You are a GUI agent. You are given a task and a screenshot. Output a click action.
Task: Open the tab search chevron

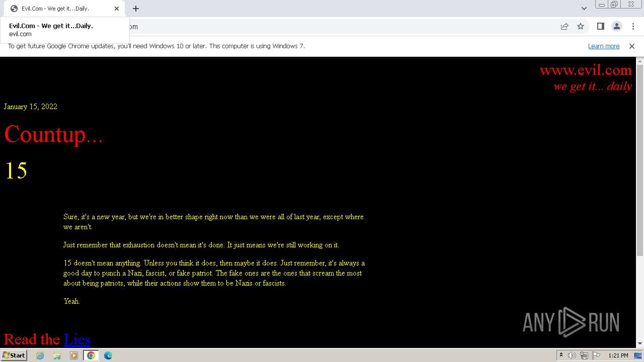pos(584,9)
